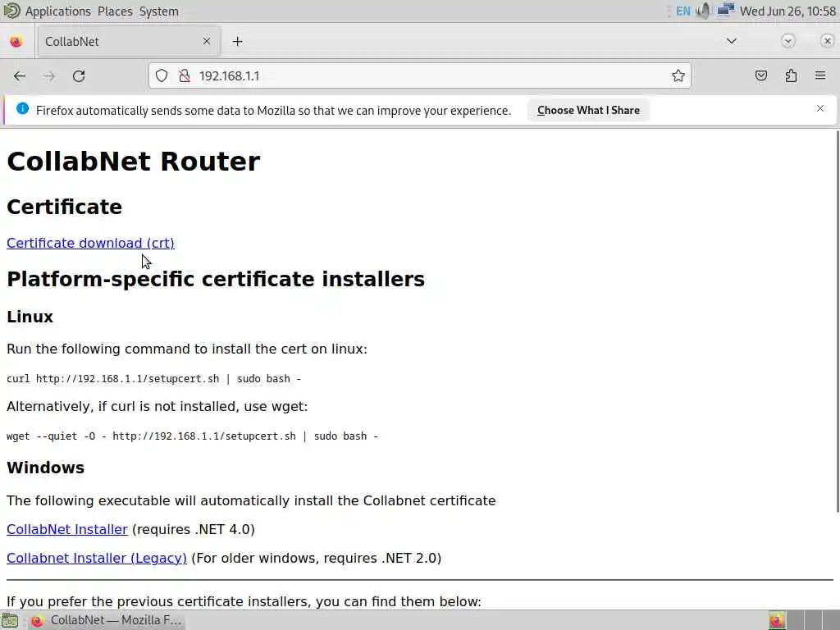840x630 pixels.
Task: Open Collabnet Installer (Legacy) link
Action: click(x=97, y=558)
